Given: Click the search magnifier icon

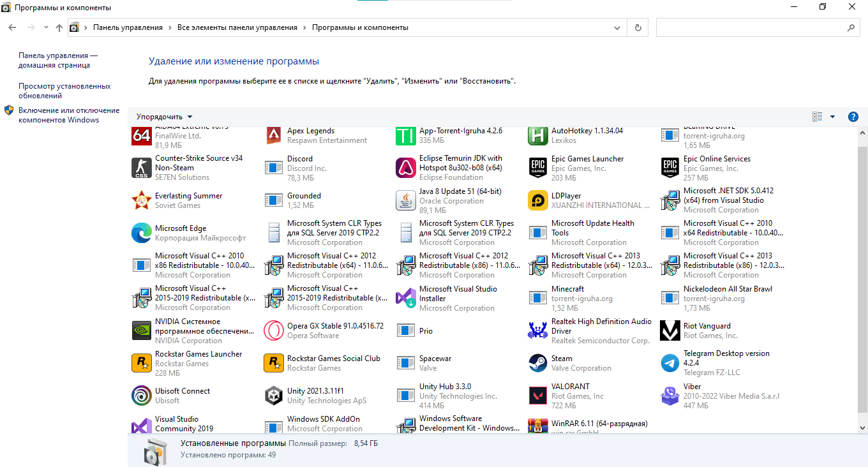Looking at the screenshot, I should point(851,28).
